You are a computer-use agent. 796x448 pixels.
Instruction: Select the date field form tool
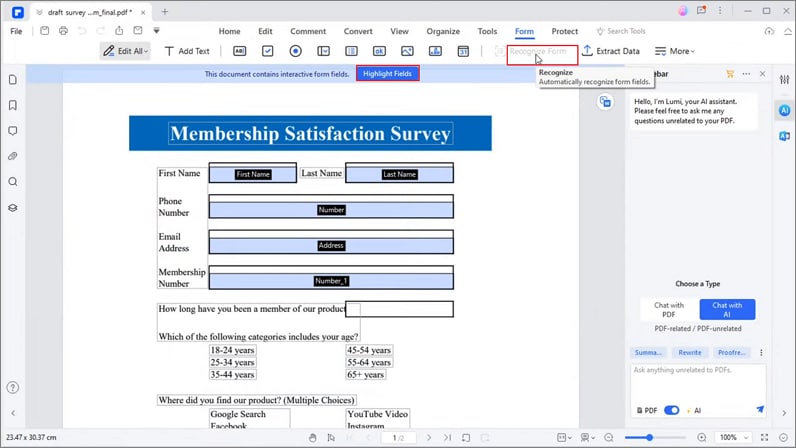coord(463,51)
